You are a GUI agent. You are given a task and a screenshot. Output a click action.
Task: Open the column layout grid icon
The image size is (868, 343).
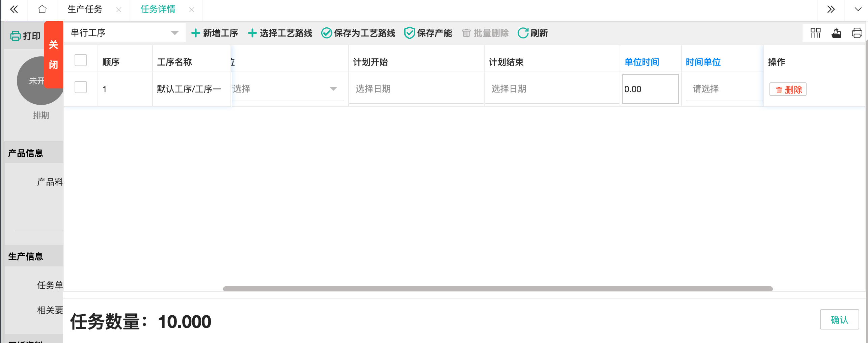(815, 33)
